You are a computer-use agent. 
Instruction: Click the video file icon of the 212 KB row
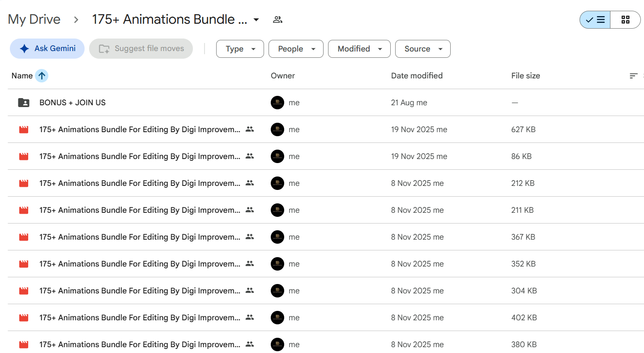[x=24, y=183]
